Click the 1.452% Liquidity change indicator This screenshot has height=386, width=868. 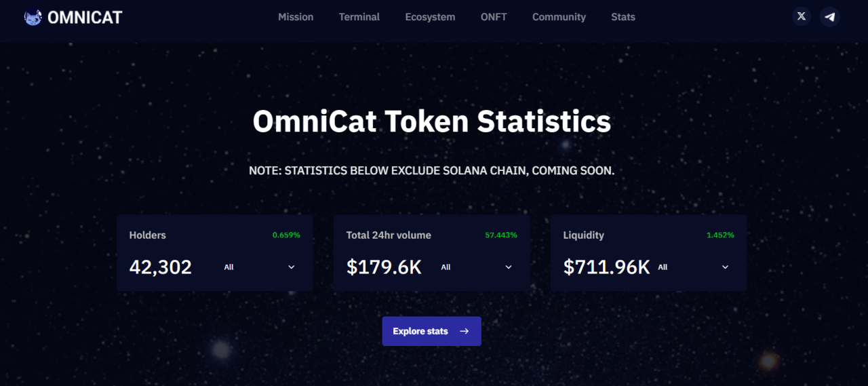click(720, 235)
